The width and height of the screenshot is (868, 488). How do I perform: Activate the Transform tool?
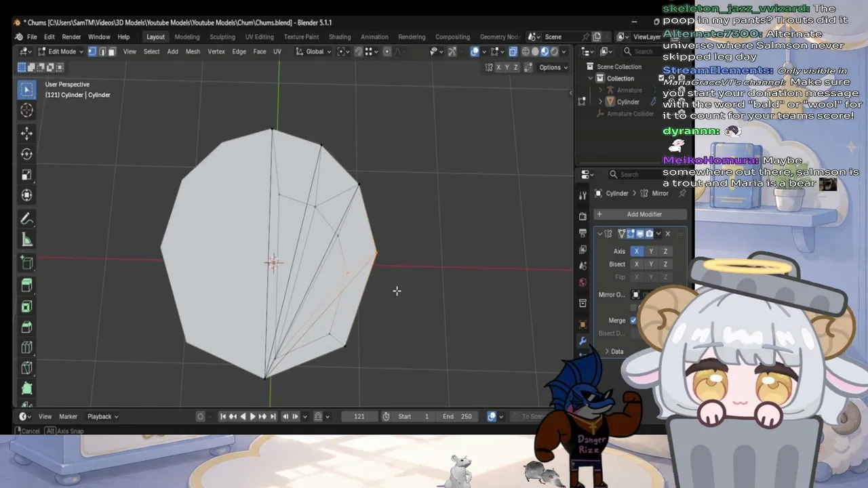(x=26, y=195)
